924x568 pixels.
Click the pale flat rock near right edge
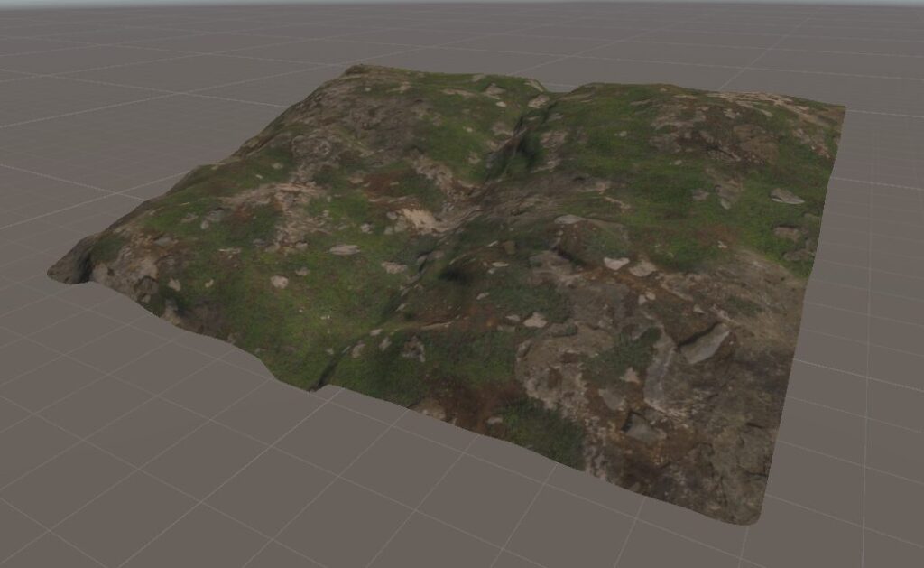[785, 196]
